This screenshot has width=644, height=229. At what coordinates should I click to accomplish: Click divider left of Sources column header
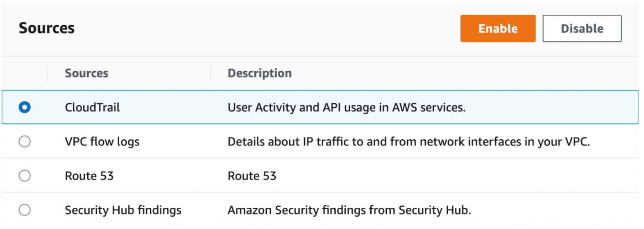click(x=48, y=73)
